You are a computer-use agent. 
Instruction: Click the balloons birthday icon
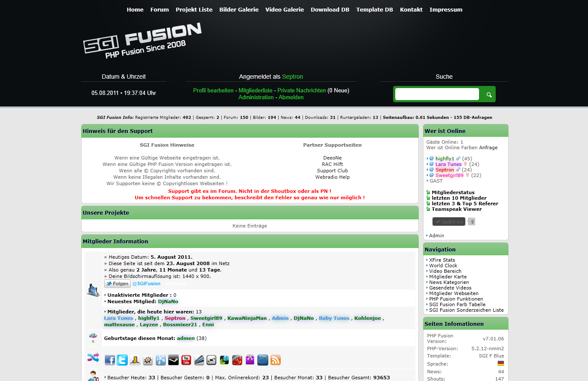93,338
